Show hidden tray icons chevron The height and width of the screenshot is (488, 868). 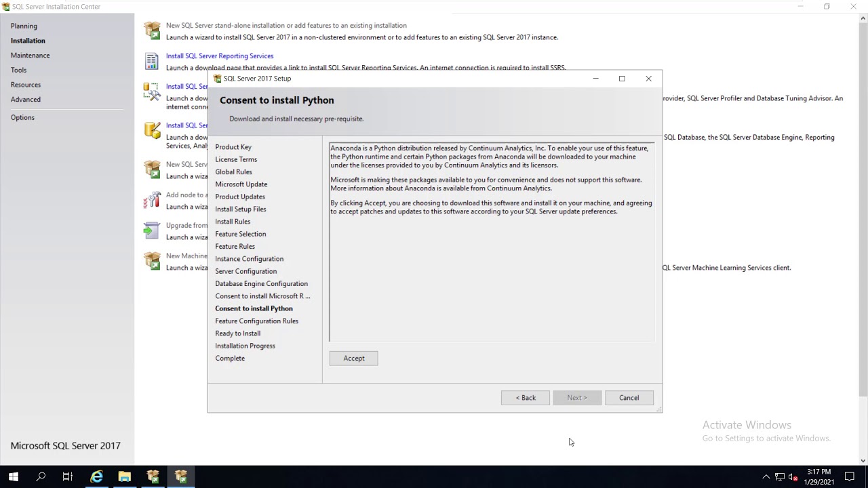click(x=766, y=476)
